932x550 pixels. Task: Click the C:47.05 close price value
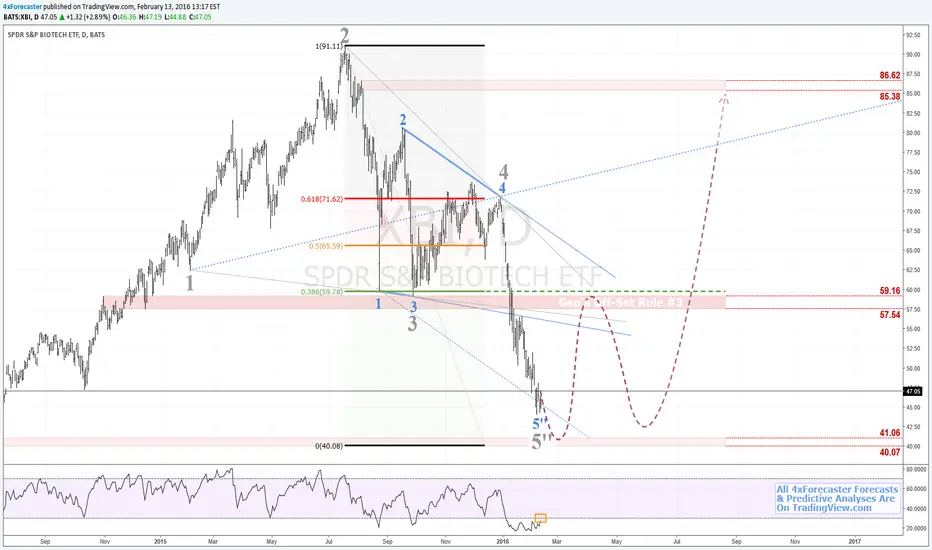click(x=199, y=17)
